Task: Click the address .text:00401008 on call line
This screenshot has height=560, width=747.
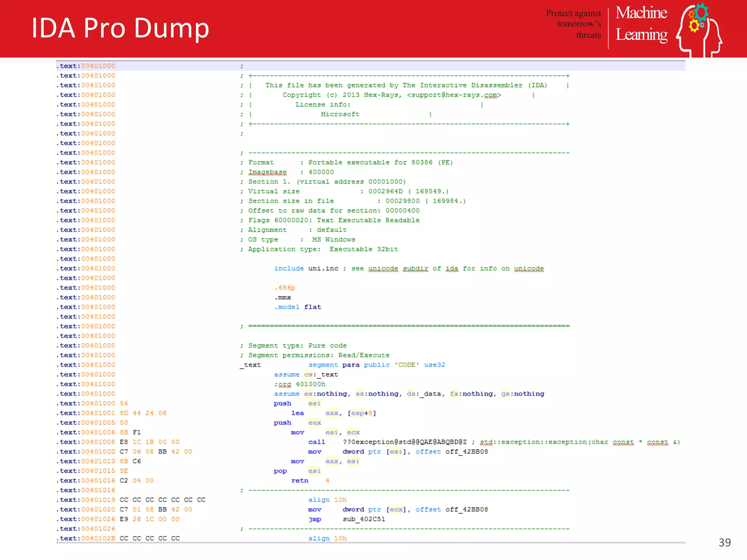Action: coord(86,442)
